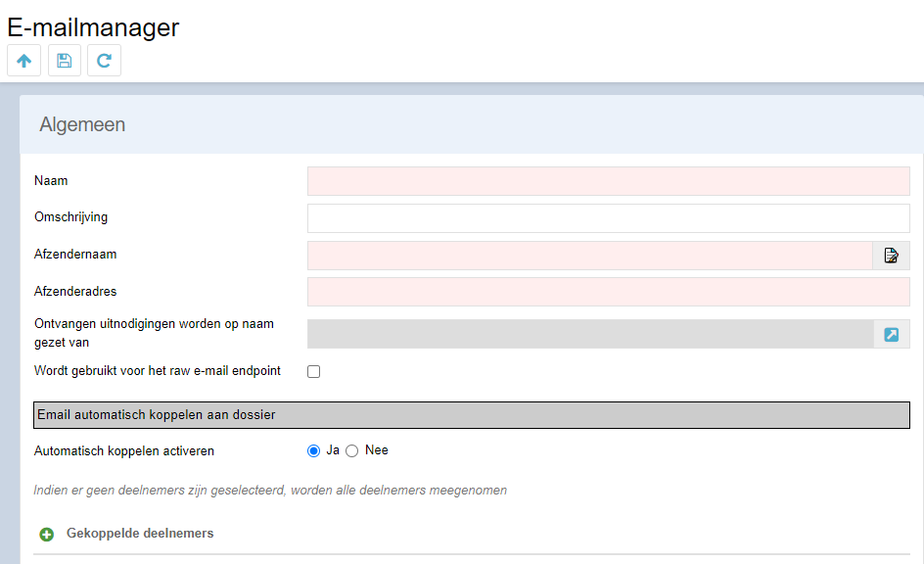Click the Afzendernaam label
This screenshot has height=564, width=924.
click(75, 254)
